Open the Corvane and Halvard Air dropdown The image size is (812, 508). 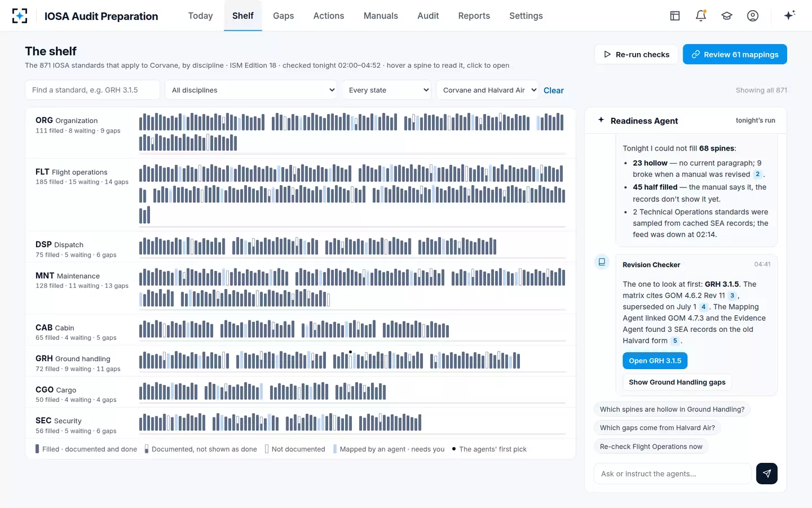(487, 90)
